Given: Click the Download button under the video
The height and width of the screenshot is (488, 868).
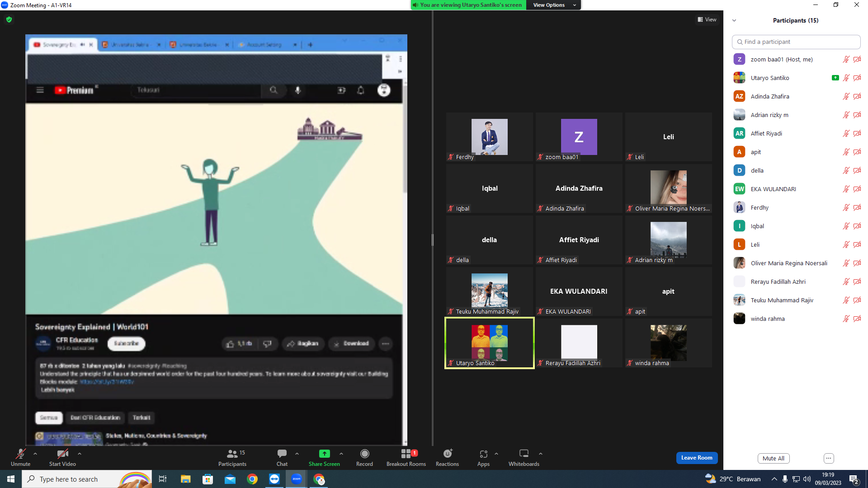Looking at the screenshot, I should click(x=351, y=343).
